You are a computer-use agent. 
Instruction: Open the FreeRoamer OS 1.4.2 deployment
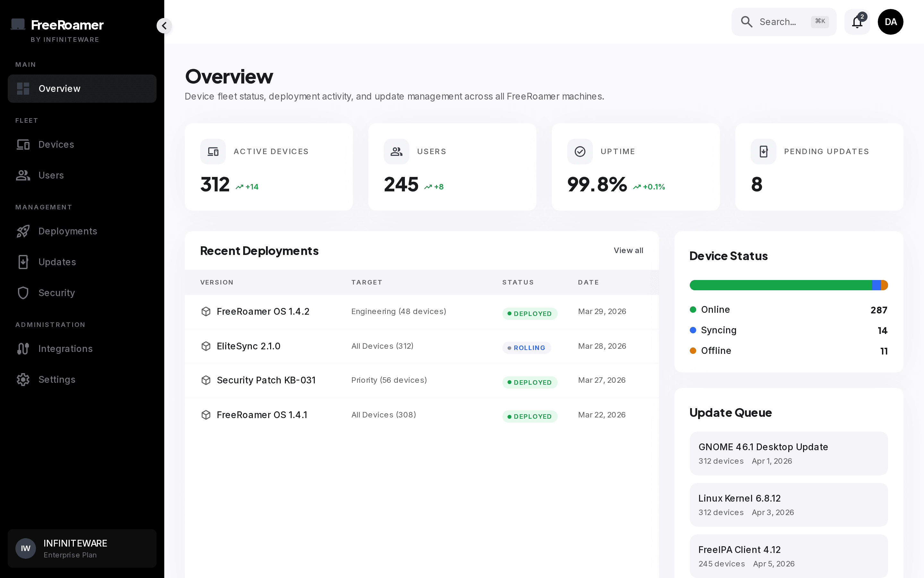click(422, 311)
